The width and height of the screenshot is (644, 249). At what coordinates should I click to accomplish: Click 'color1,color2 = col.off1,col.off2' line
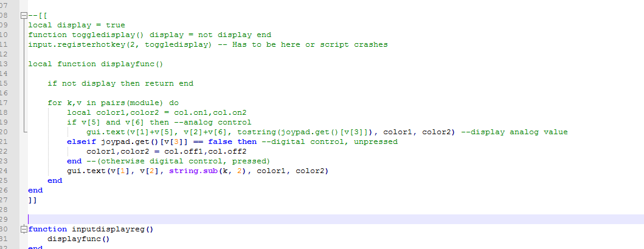coord(167,151)
